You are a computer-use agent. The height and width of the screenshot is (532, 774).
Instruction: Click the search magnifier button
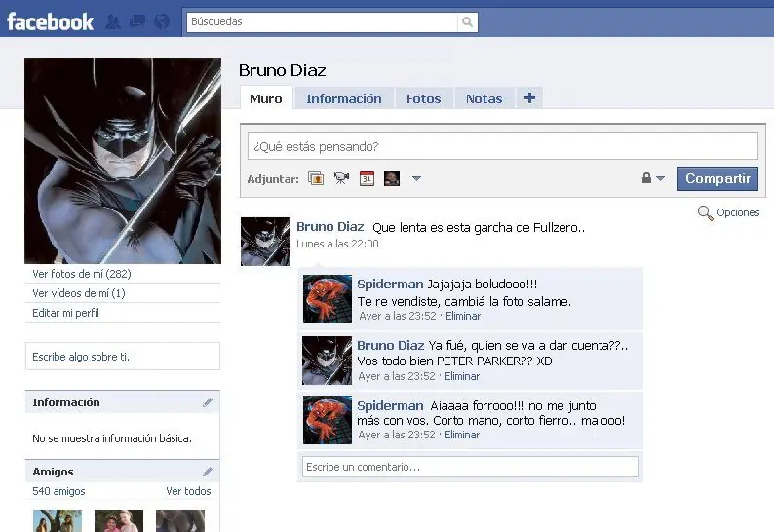468,21
